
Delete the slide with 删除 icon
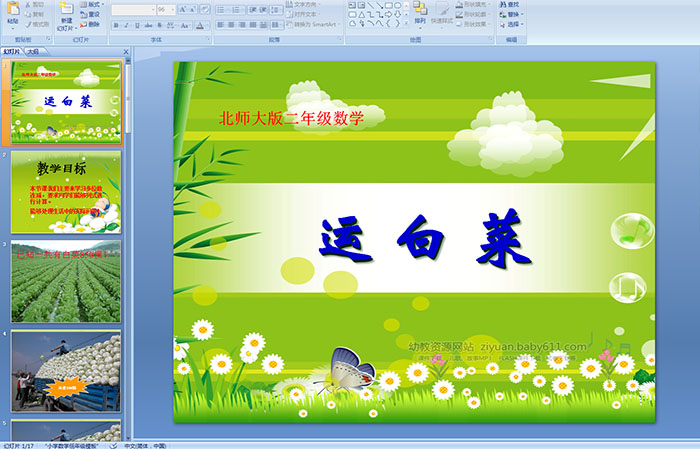point(83,24)
